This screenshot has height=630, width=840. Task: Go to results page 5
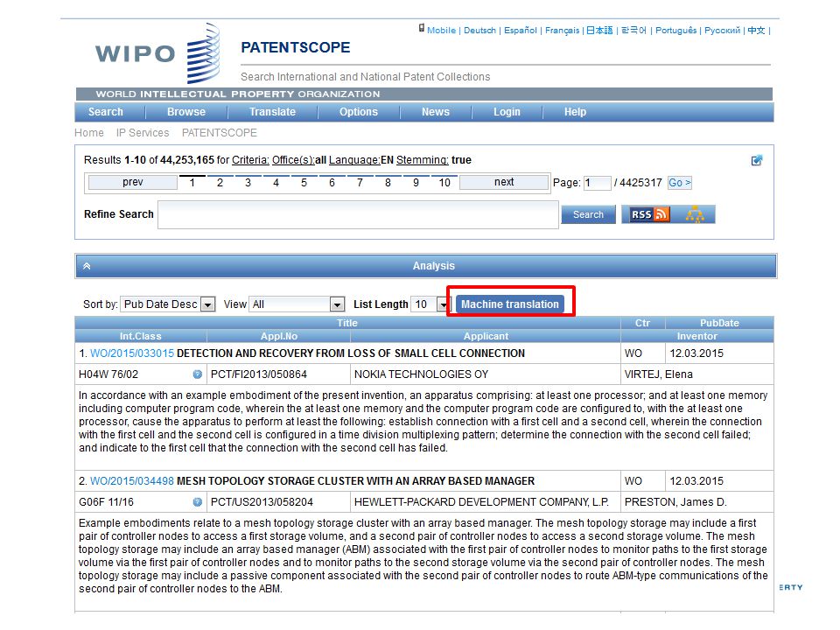coord(304,183)
